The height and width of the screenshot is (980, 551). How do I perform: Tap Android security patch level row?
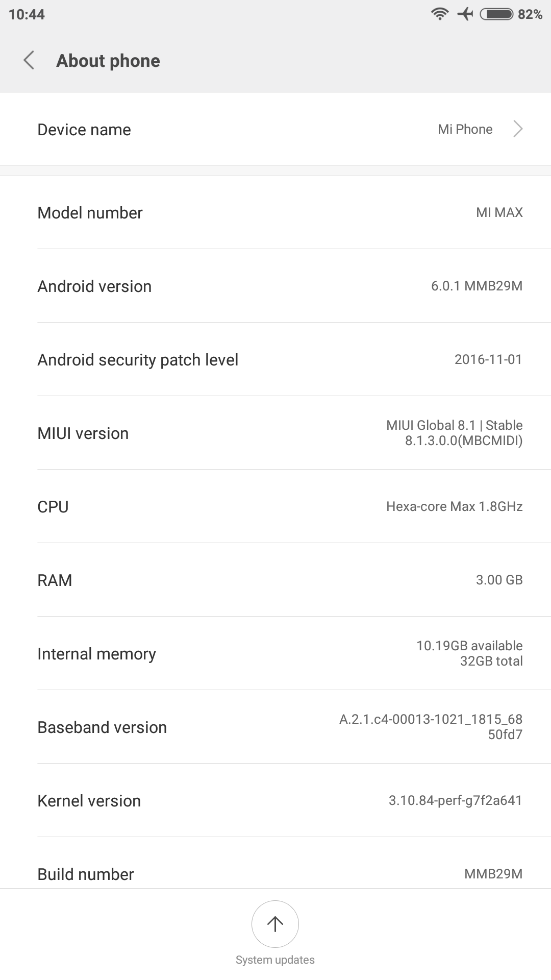(275, 359)
